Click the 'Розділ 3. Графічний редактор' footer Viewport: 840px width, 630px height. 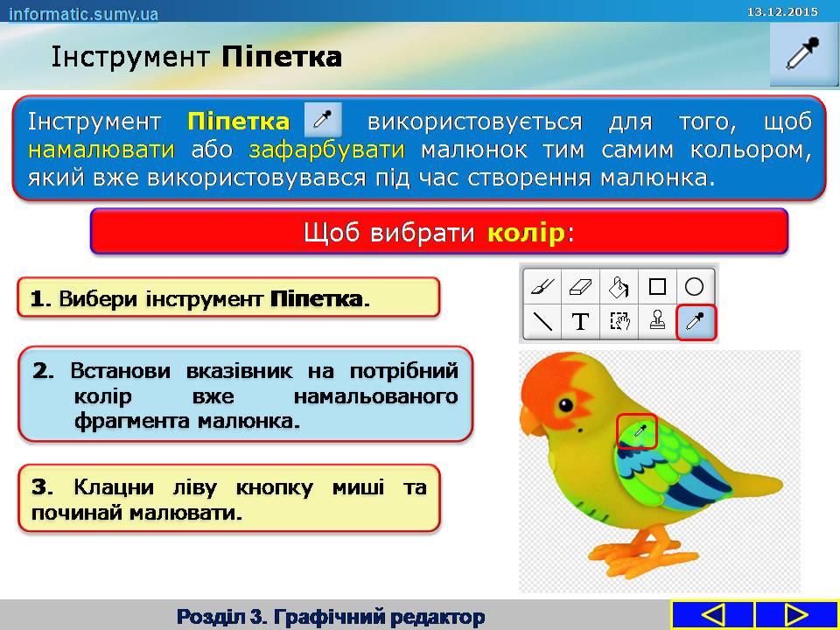(x=331, y=617)
